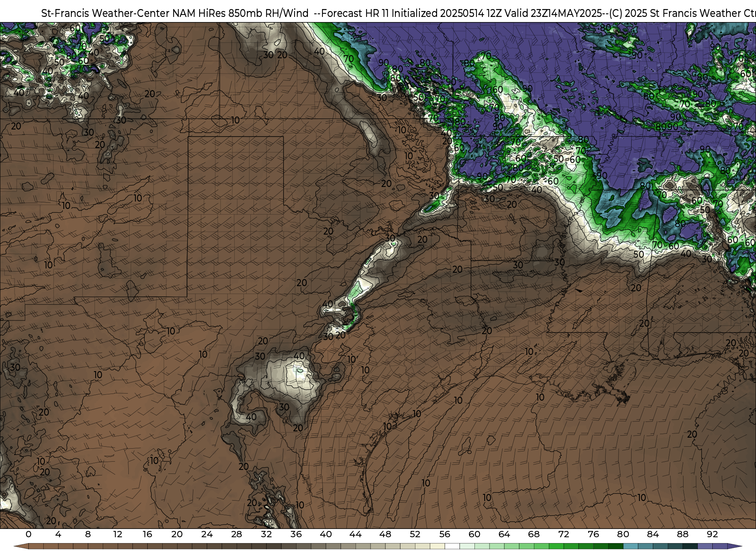
Task: Click the 32 label on the color scale
Action: pyautogui.click(x=266, y=534)
